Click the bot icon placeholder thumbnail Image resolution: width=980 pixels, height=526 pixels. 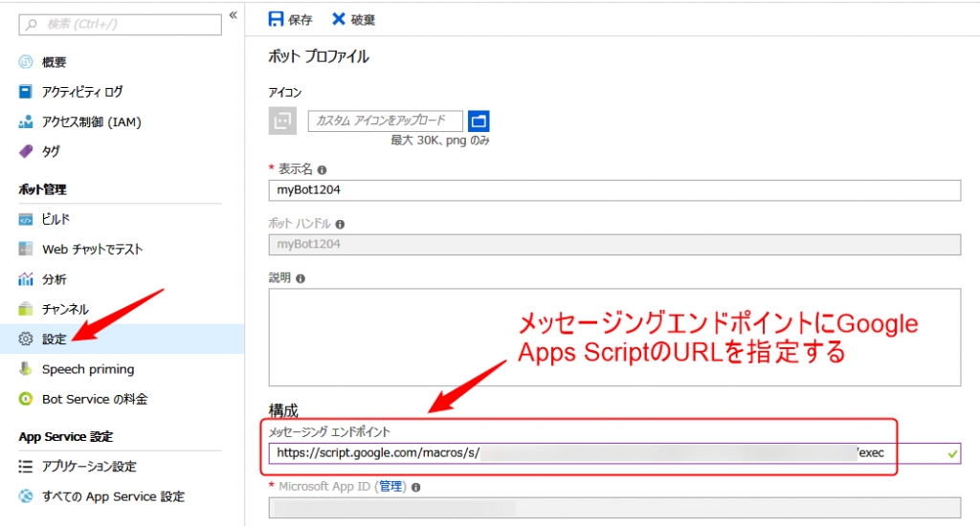tap(282, 121)
